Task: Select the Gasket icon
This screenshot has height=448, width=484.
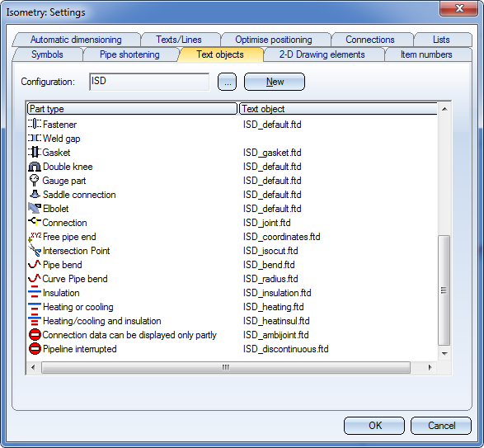Action: point(35,153)
